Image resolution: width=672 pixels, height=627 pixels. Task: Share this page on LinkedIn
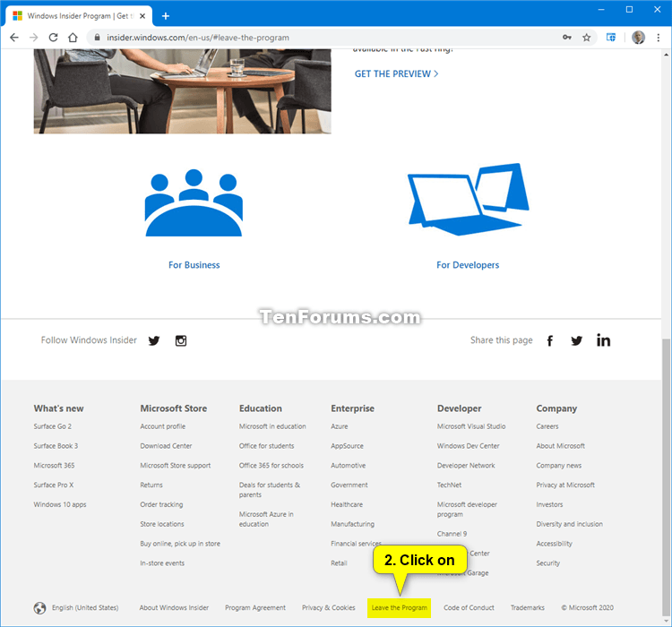click(603, 340)
